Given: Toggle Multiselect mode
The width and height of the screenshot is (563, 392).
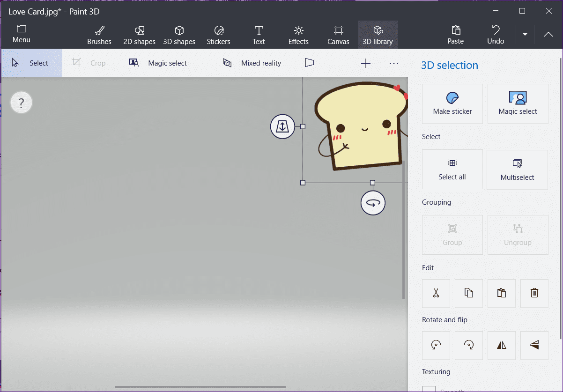Looking at the screenshot, I should click(x=518, y=170).
